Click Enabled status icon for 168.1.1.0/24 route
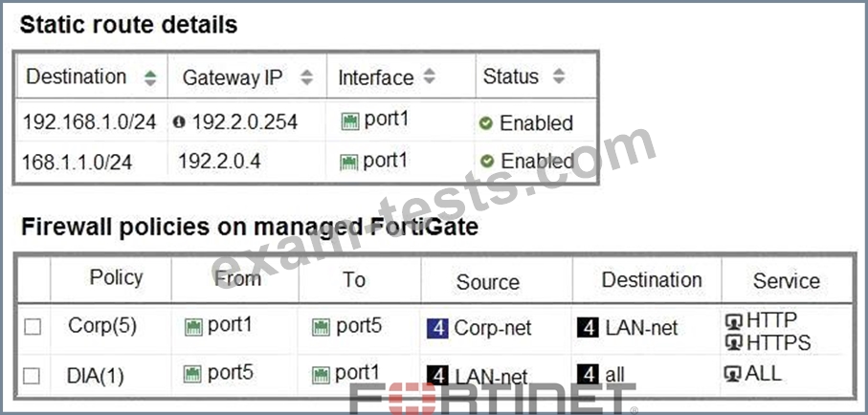The width and height of the screenshot is (868, 415). pyautogui.click(x=487, y=162)
